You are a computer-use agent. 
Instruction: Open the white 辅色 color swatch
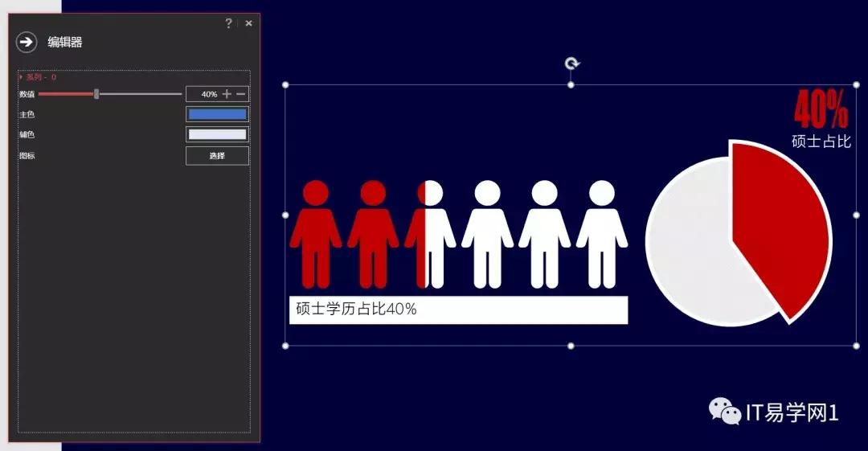point(217,134)
